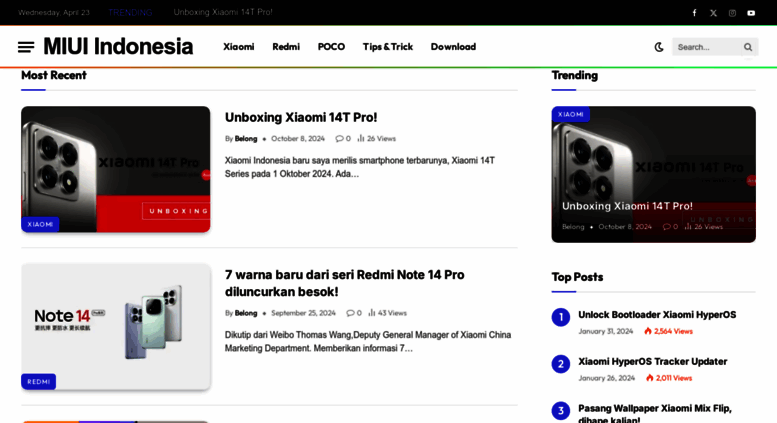The width and height of the screenshot is (777, 423).
Task: Click Top Posts section heading
Action: tap(577, 277)
